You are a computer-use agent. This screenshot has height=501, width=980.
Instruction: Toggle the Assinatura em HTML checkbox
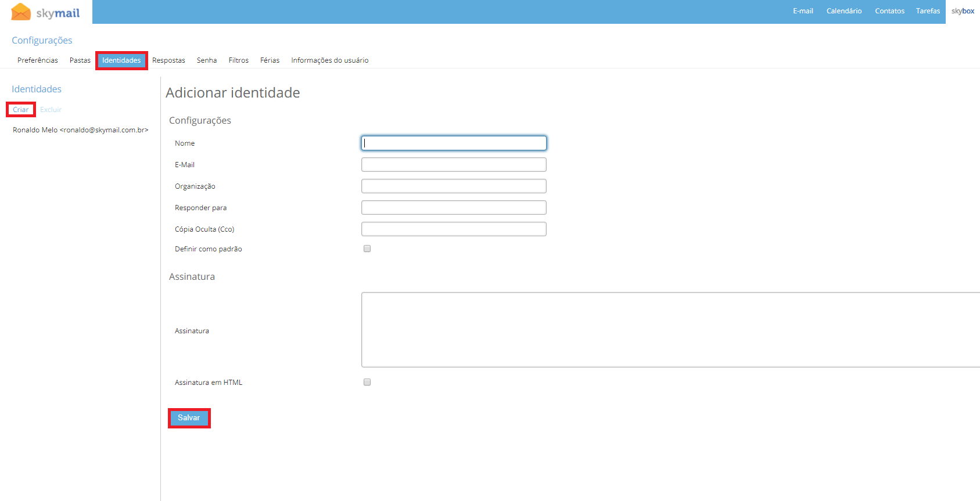[x=367, y=382]
